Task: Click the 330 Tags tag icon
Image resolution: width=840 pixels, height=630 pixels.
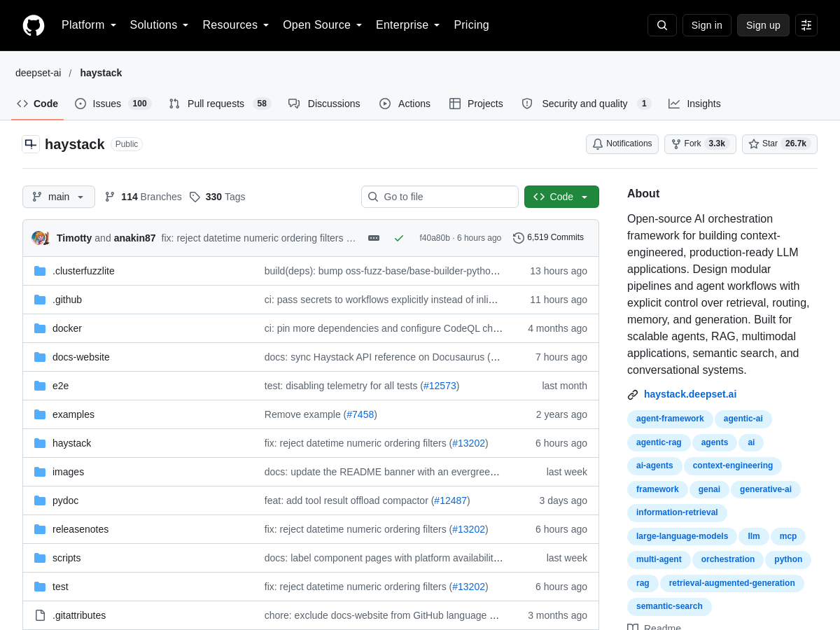Action: [195, 197]
